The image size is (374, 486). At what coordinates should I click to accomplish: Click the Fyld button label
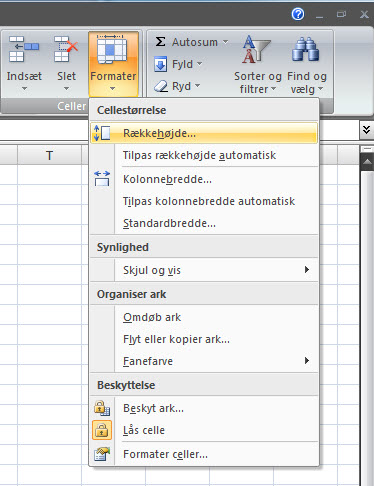182,64
